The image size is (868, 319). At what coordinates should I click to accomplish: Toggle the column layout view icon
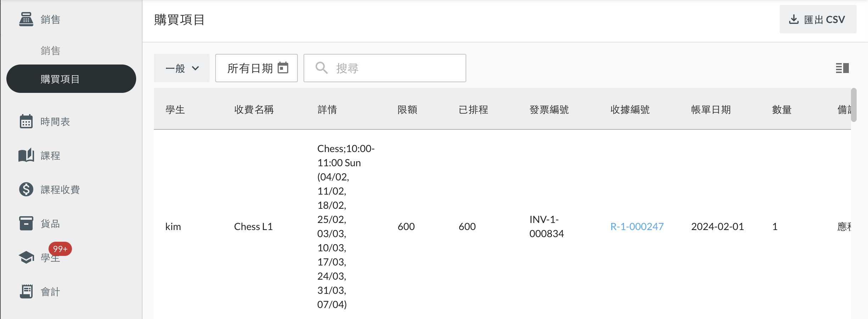pos(842,68)
